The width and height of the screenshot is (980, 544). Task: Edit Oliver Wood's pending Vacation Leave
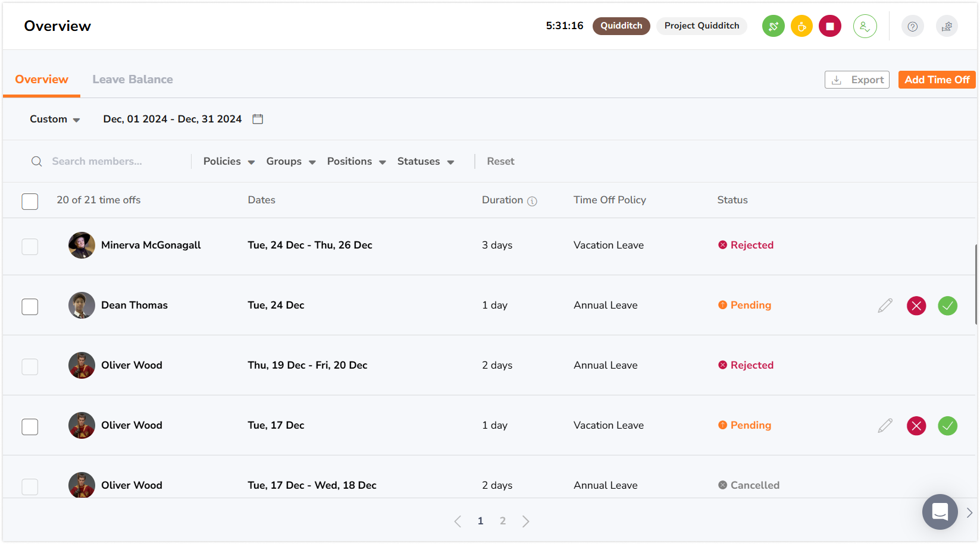pos(885,426)
